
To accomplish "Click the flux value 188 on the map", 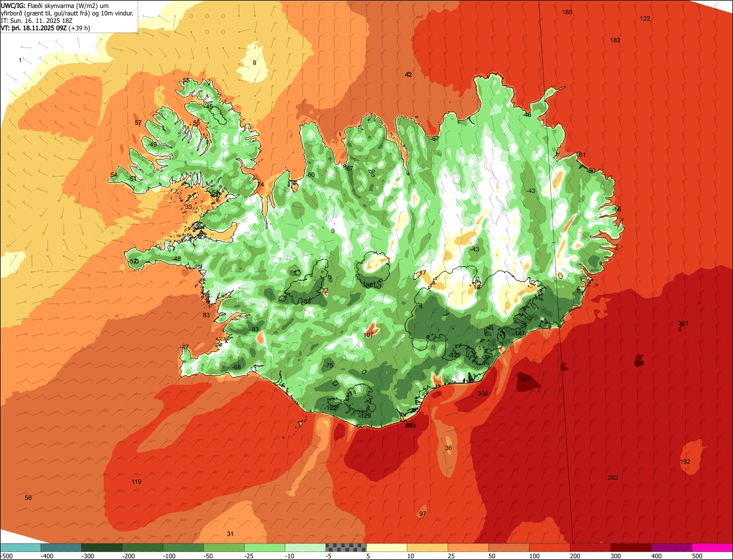I will coord(567,12).
